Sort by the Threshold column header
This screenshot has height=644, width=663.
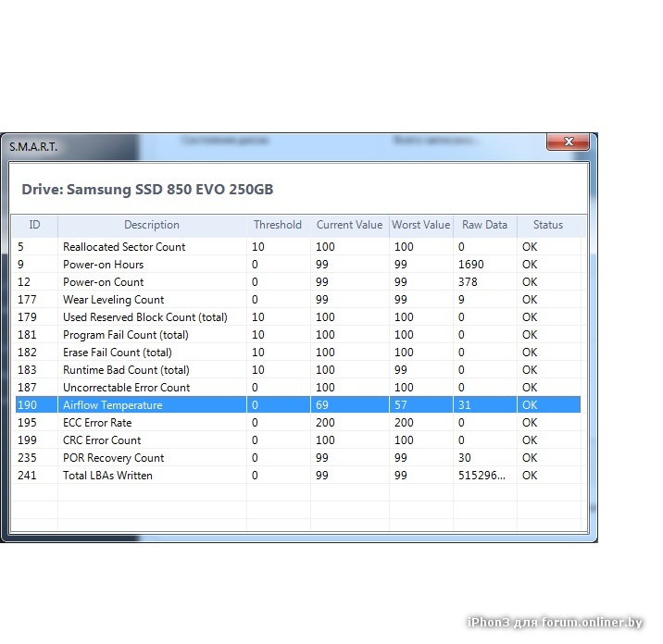coord(278,225)
